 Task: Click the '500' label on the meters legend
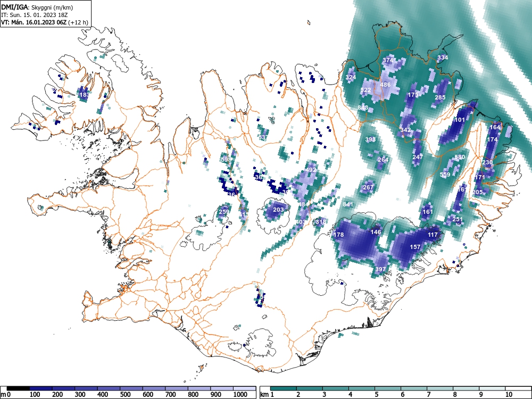point(125,394)
